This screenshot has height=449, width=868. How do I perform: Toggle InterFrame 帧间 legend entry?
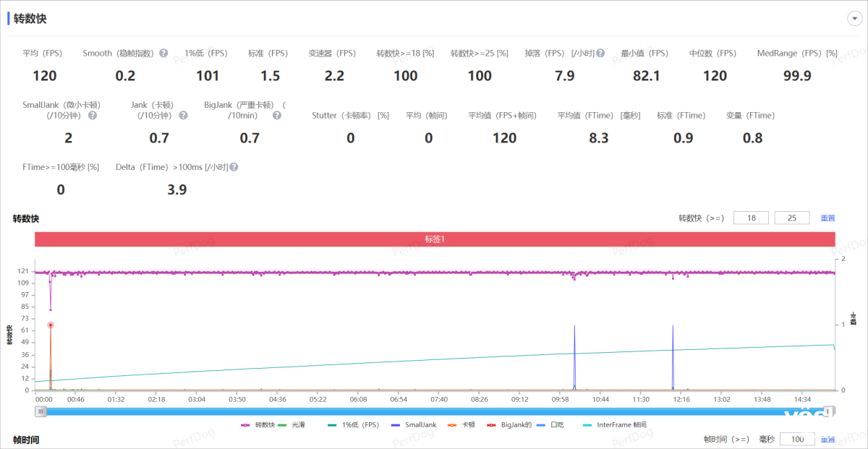(x=615, y=425)
